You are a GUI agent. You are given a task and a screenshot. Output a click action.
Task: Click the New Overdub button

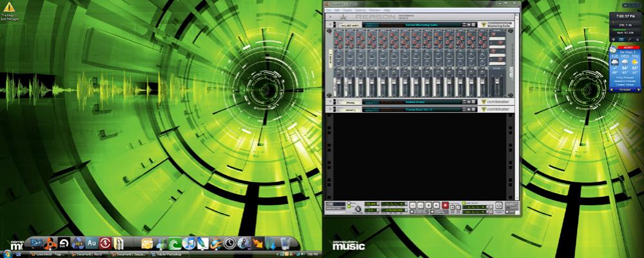tap(452, 208)
